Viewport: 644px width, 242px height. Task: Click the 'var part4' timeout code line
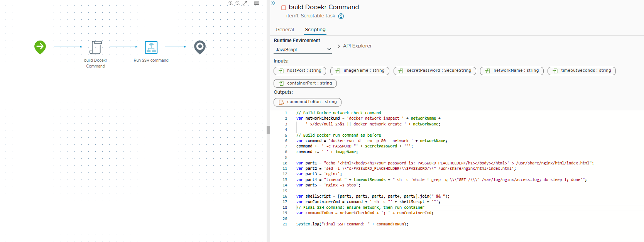tap(441, 180)
